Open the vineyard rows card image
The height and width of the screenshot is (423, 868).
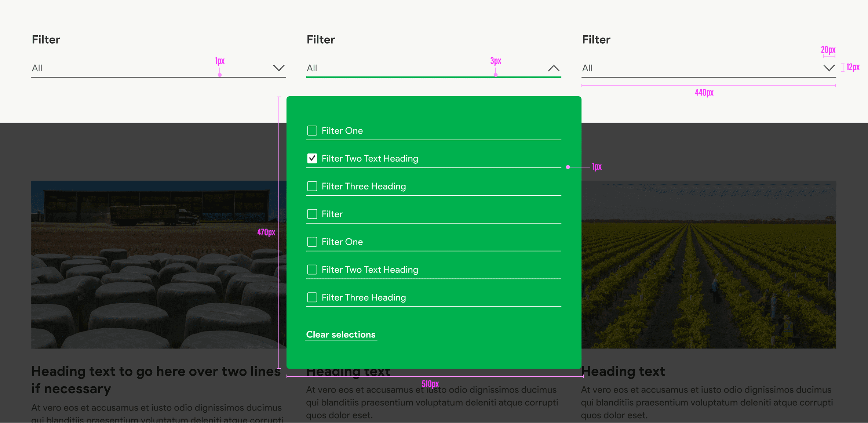(709, 264)
